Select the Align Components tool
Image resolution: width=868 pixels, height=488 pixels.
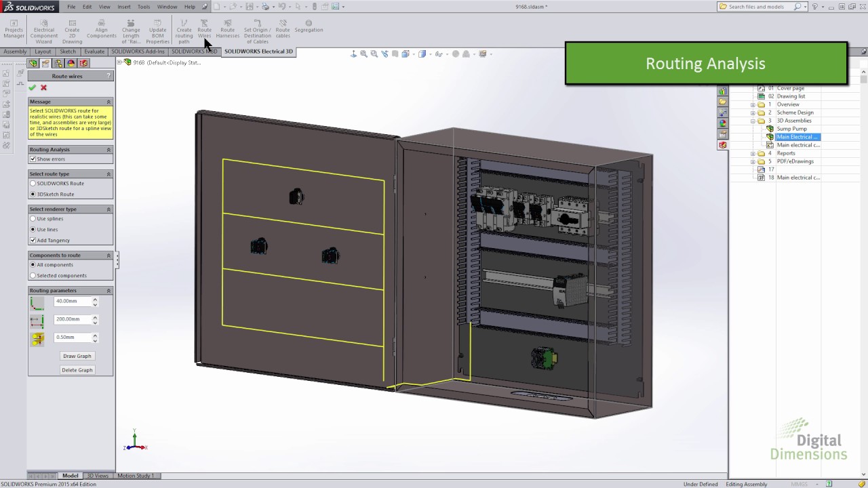point(102,29)
